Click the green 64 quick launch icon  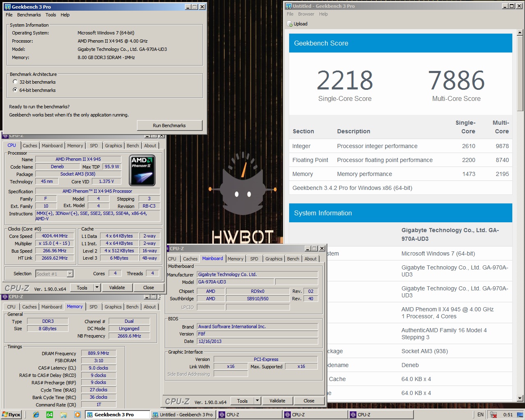[50, 415]
